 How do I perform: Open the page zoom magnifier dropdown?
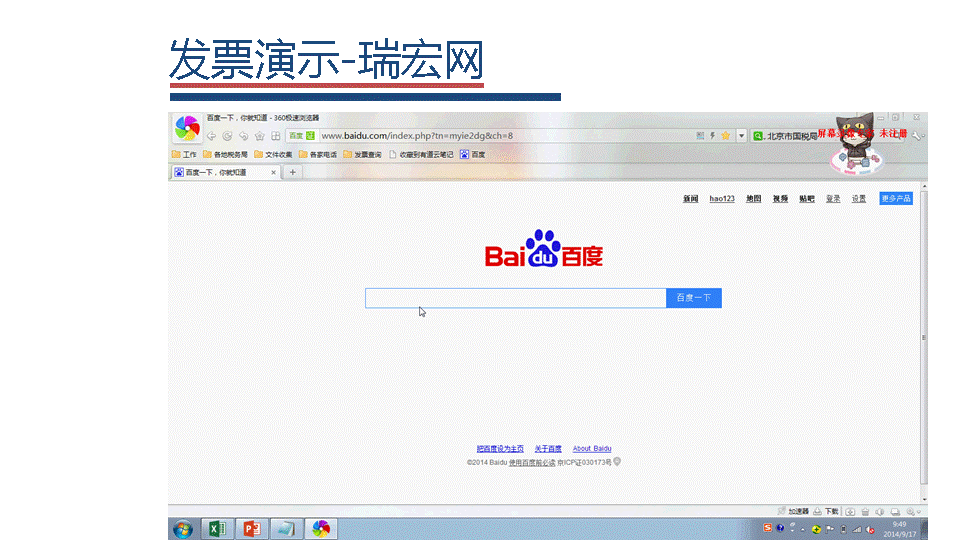click(913, 512)
